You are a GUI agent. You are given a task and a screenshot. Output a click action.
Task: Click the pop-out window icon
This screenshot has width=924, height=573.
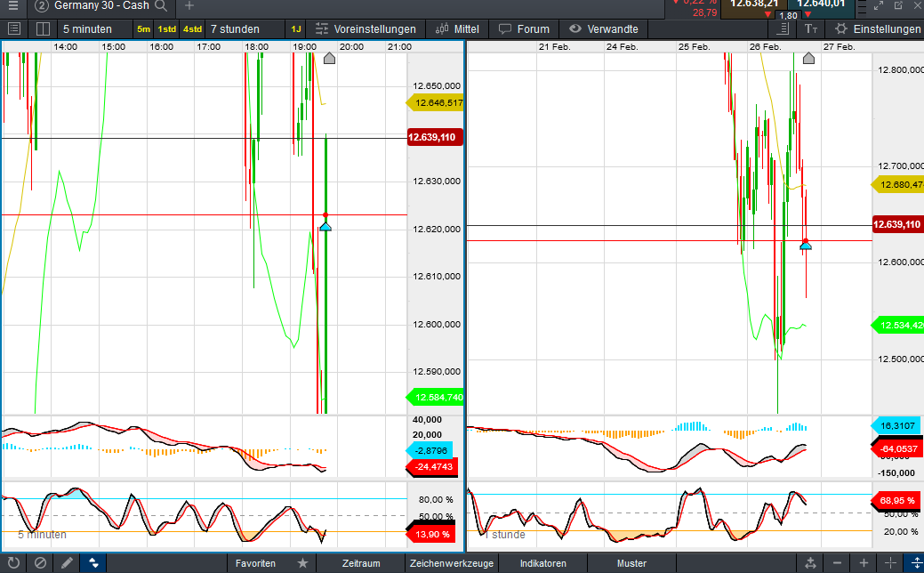tap(899, 5)
